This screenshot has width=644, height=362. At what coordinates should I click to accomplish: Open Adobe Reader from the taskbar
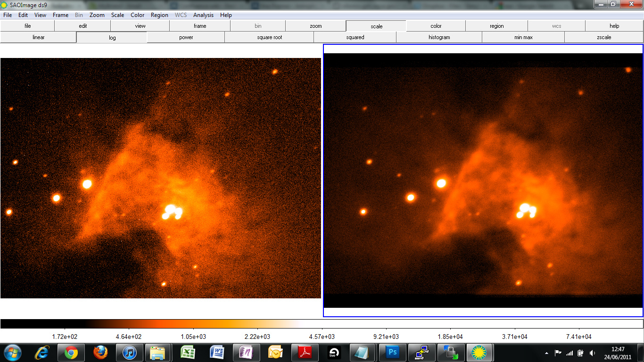tap(305, 353)
